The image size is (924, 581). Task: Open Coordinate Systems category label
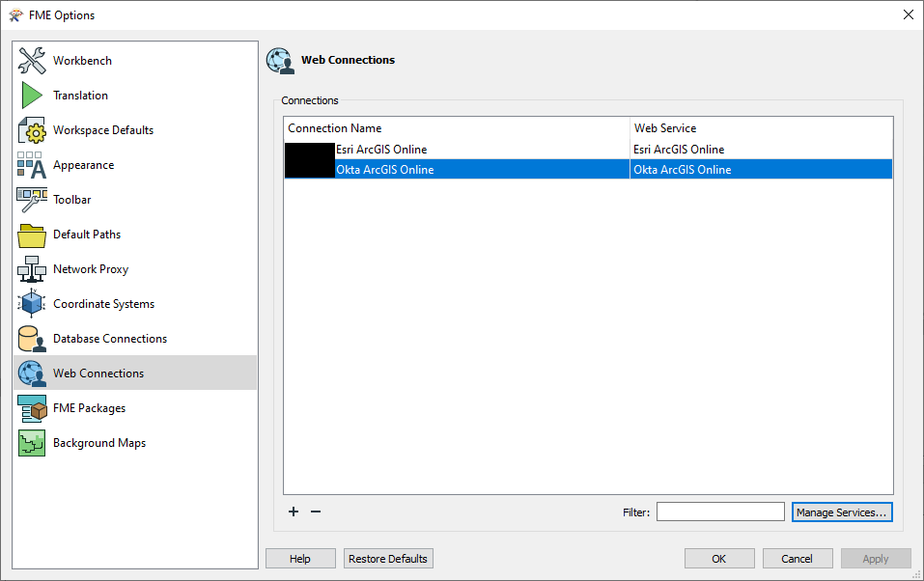pos(103,304)
